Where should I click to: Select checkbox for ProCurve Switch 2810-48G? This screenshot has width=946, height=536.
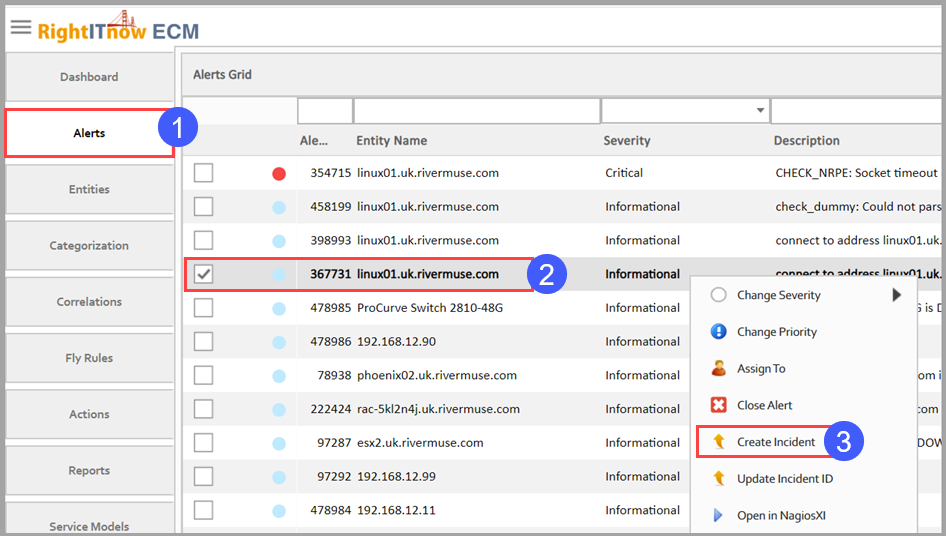tap(203, 308)
